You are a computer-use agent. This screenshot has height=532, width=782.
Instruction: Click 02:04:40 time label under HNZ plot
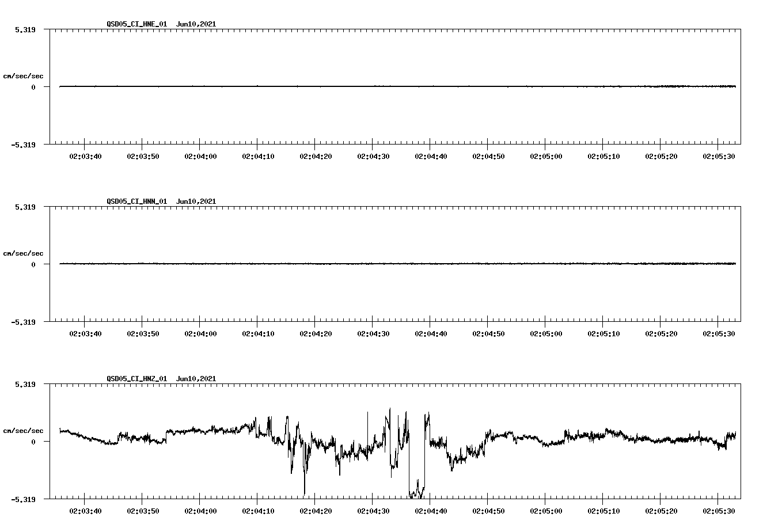[x=431, y=511]
